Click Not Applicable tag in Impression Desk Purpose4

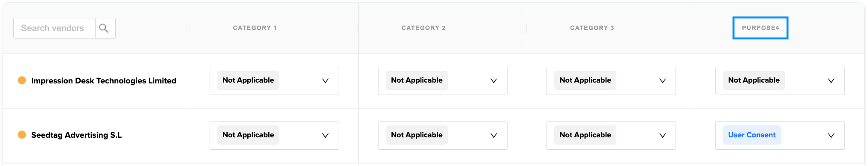point(754,80)
